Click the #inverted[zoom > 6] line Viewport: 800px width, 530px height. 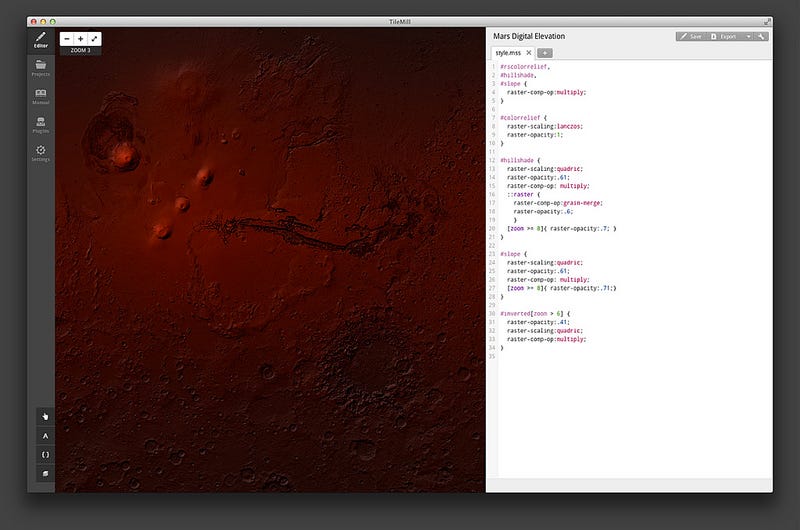(x=535, y=314)
